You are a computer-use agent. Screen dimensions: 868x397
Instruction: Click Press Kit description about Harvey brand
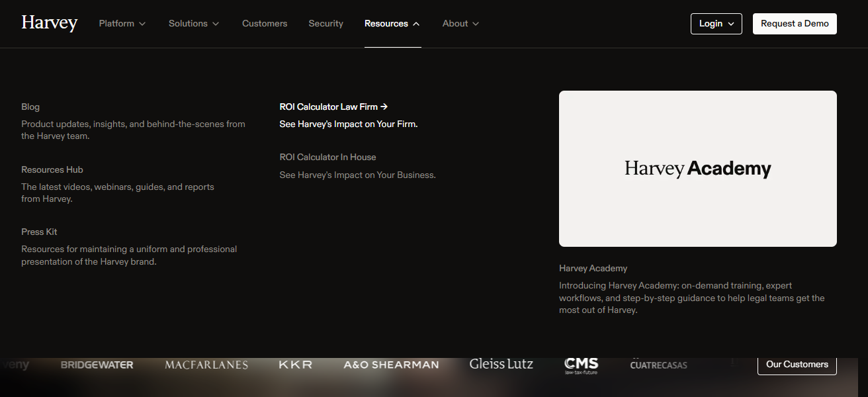pos(129,255)
